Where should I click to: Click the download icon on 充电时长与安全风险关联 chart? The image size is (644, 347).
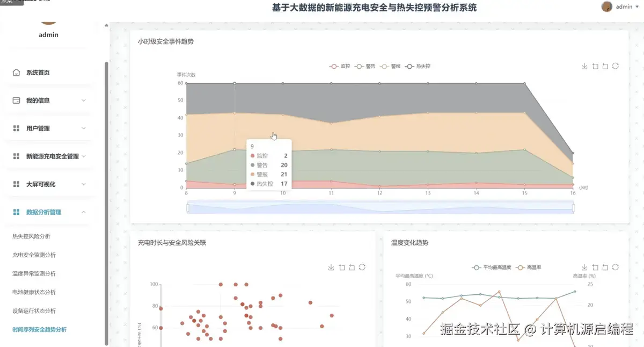point(331,267)
